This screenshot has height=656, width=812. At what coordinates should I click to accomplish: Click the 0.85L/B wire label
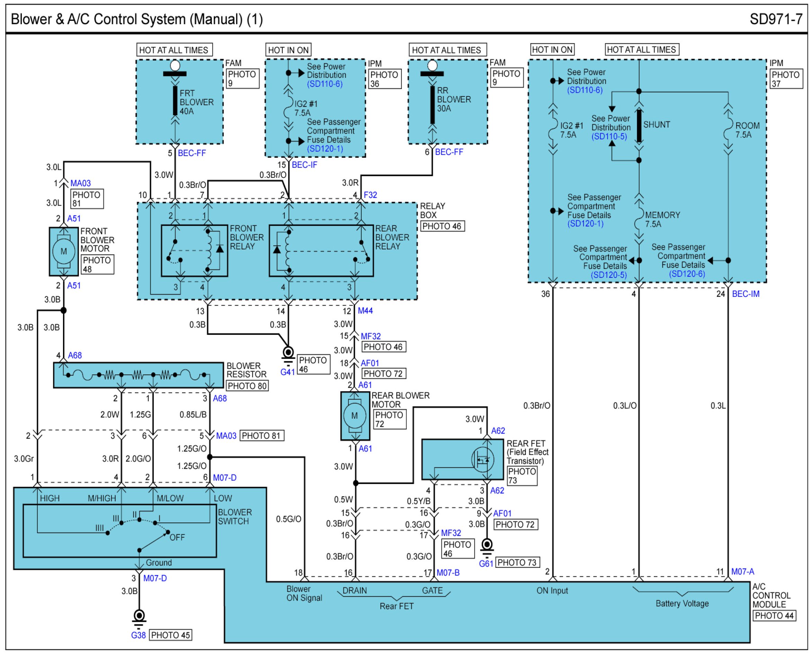pyautogui.click(x=193, y=414)
